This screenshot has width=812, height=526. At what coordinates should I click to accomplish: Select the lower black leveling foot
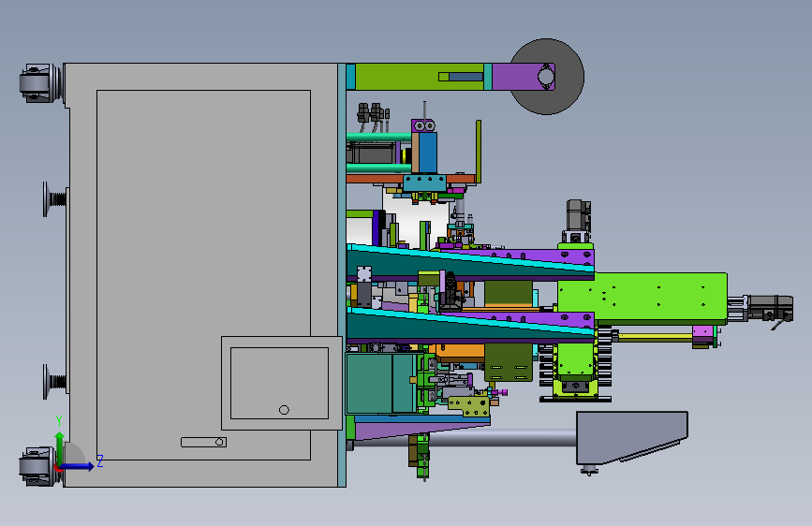tap(54, 382)
